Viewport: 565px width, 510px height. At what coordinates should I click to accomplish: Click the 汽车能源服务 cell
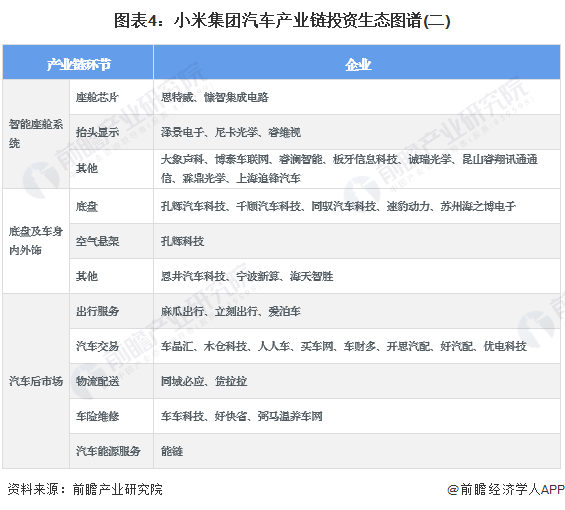tap(111, 451)
